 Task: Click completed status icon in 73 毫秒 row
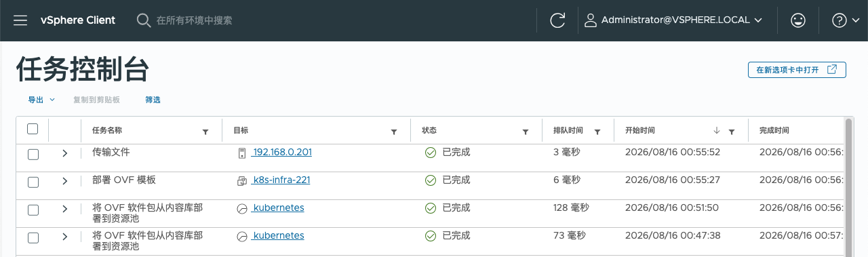point(431,236)
